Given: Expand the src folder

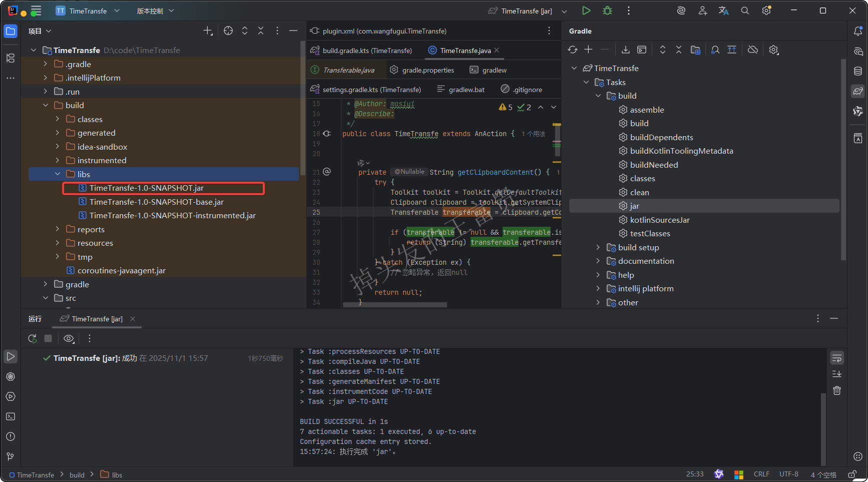Looking at the screenshot, I should point(45,298).
